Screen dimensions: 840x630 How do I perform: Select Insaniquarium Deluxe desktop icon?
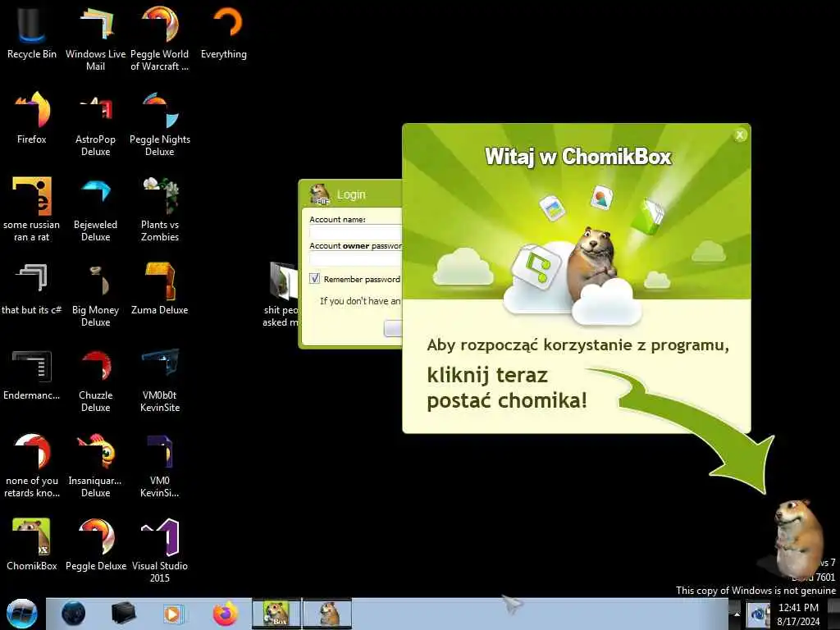pos(95,465)
